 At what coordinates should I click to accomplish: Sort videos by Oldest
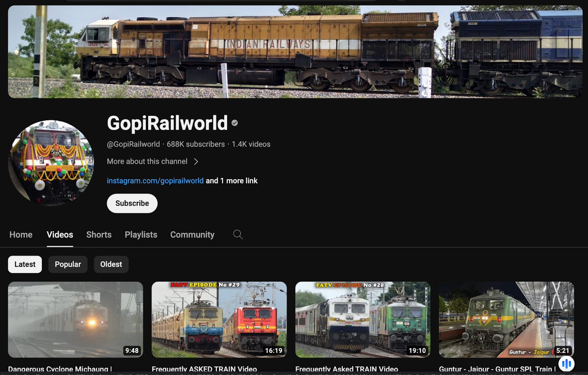point(111,264)
